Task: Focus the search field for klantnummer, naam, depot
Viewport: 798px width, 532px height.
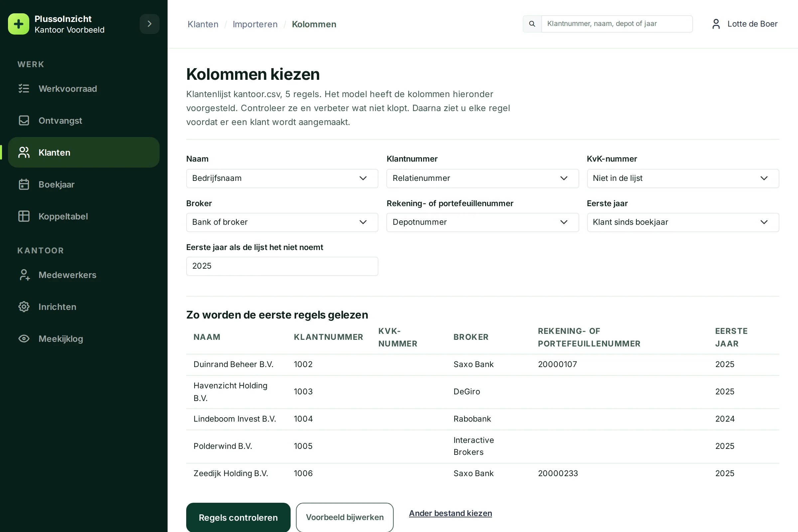Action: (x=617, y=24)
